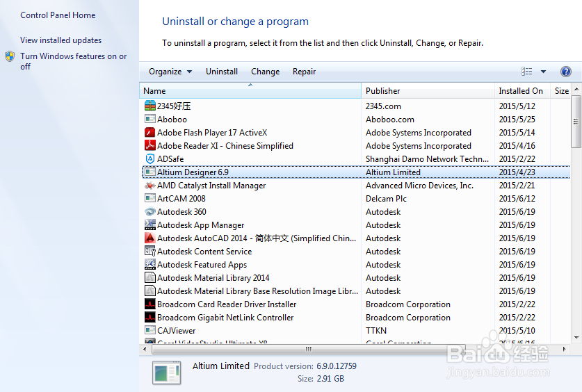Click the Broadcom Card Reader Driver icon

[150, 304]
